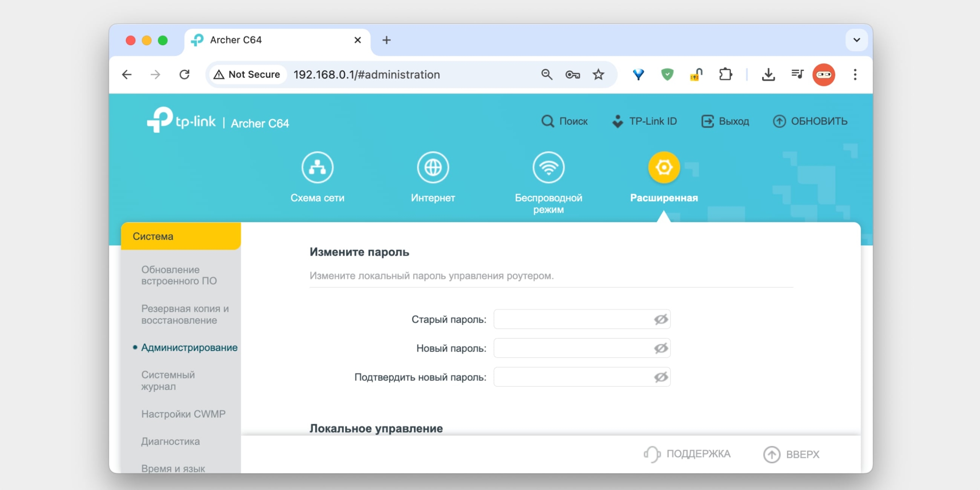Select the Интернет globe icon
980x490 pixels.
coord(433,167)
